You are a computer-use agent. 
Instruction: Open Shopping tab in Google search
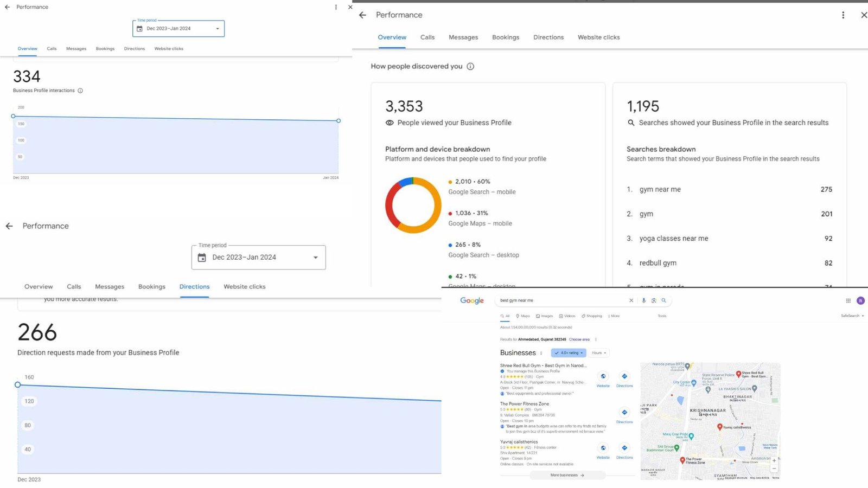coord(592,316)
